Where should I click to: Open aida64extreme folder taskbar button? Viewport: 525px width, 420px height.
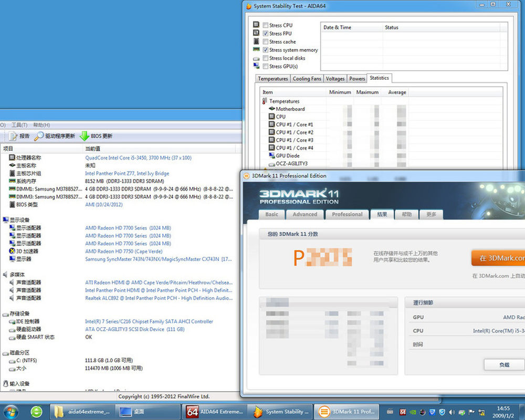tap(82, 412)
